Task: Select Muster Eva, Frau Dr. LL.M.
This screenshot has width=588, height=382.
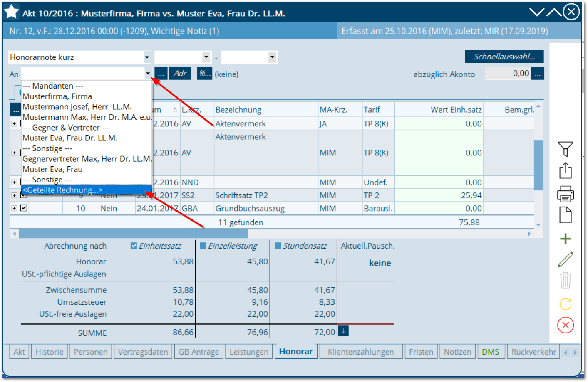Action: point(87,138)
